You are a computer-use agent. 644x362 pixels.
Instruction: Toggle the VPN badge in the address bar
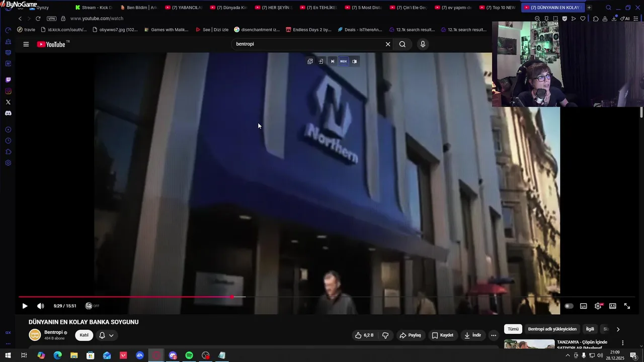click(x=51, y=19)
